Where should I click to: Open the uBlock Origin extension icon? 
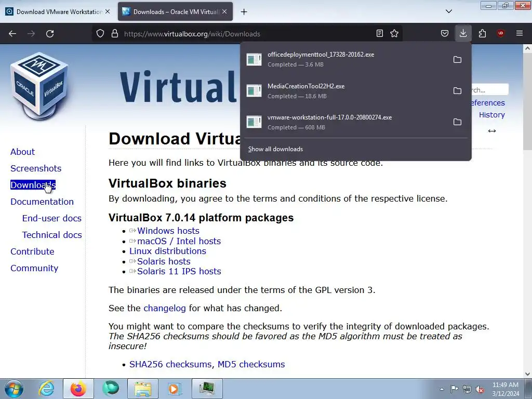500,33
